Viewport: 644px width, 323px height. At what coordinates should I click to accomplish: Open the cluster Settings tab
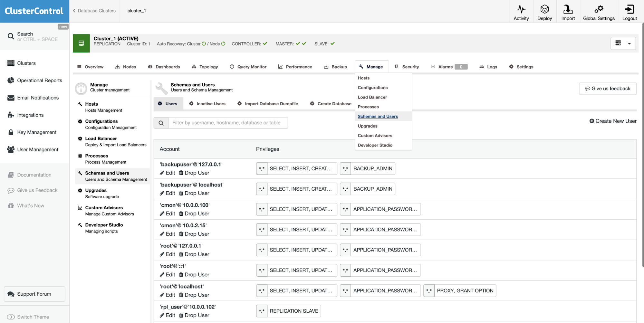click(x=521, y=67)
